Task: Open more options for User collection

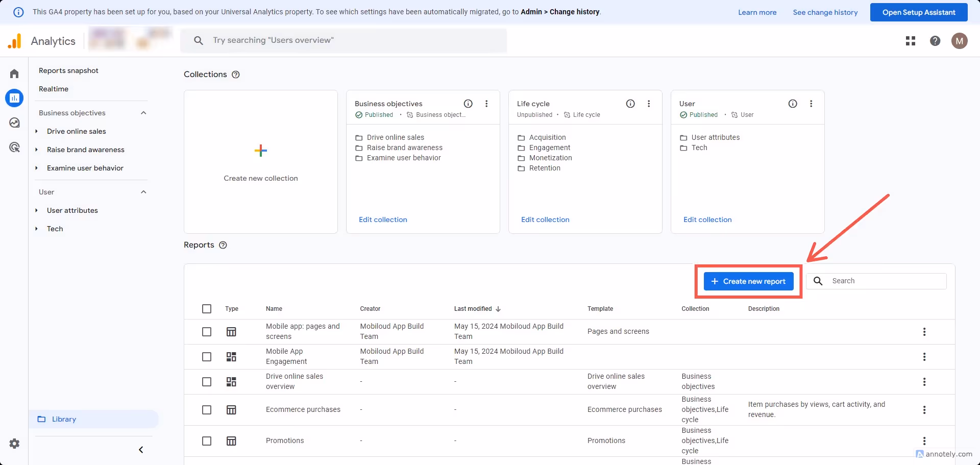Action: tap(811, 104)
